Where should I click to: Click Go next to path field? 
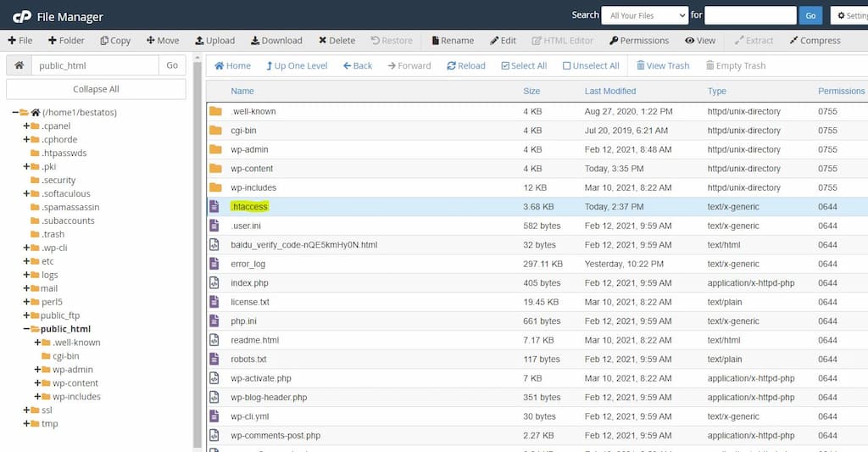(x=172, y=65)
